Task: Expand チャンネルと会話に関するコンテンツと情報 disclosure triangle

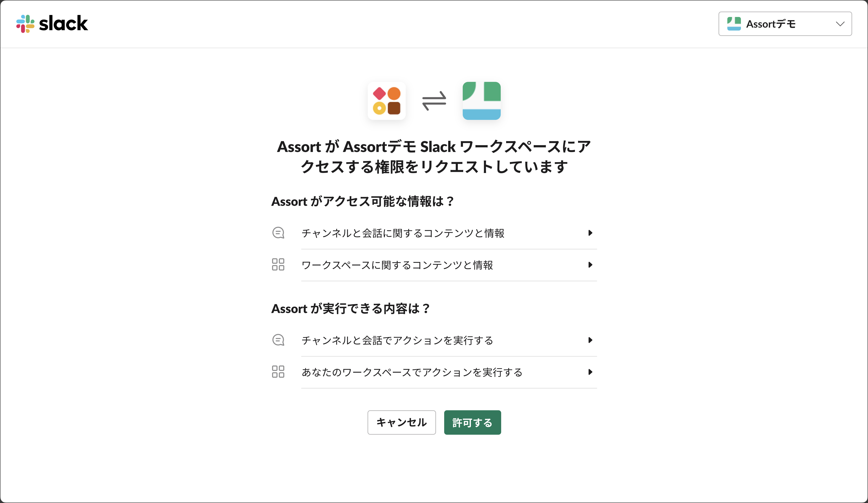Action: (x=590, y=233)
